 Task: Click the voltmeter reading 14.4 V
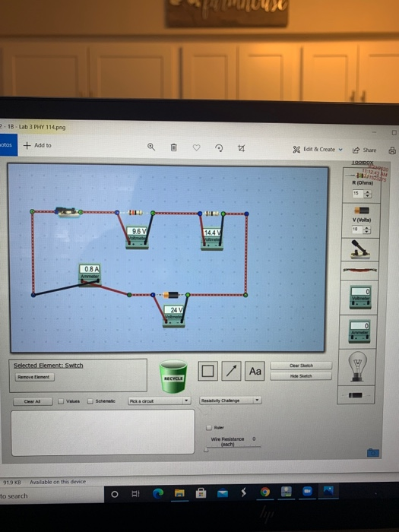pyautogui.click(x=212, y=239)
